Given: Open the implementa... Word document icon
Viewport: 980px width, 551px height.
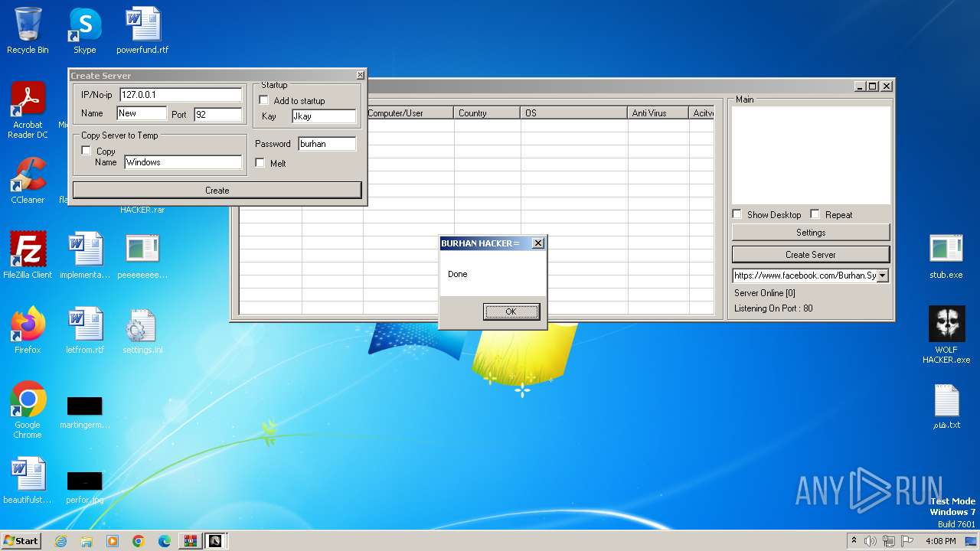Looking at the screenshot, I should (85, 256).
